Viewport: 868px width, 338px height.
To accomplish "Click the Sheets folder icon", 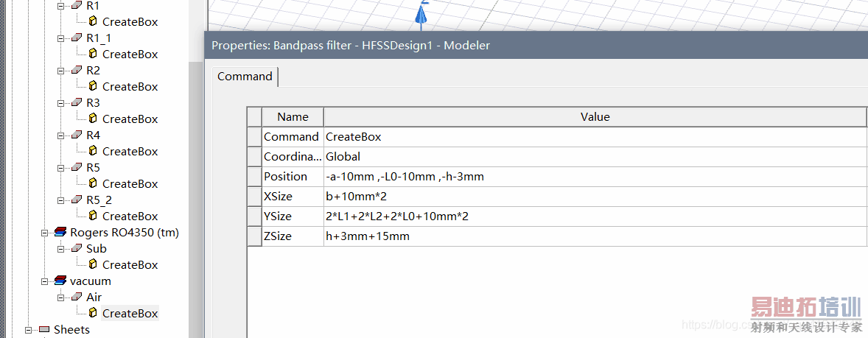I will click(x=44, y=330).
